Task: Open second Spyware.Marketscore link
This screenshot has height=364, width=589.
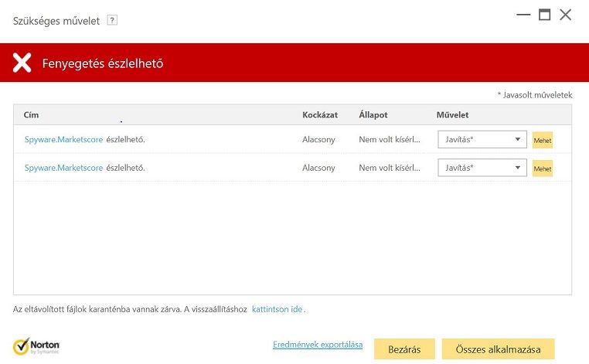Action: tap(63, 168)
